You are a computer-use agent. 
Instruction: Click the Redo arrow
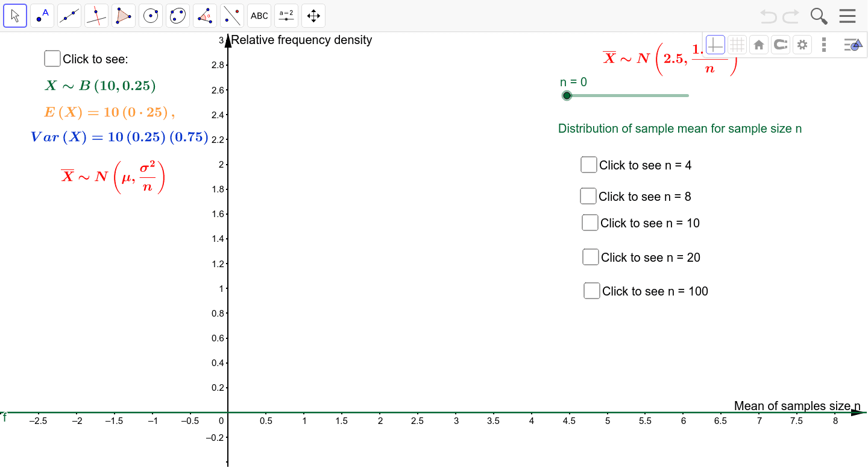(x=790, y=16)
